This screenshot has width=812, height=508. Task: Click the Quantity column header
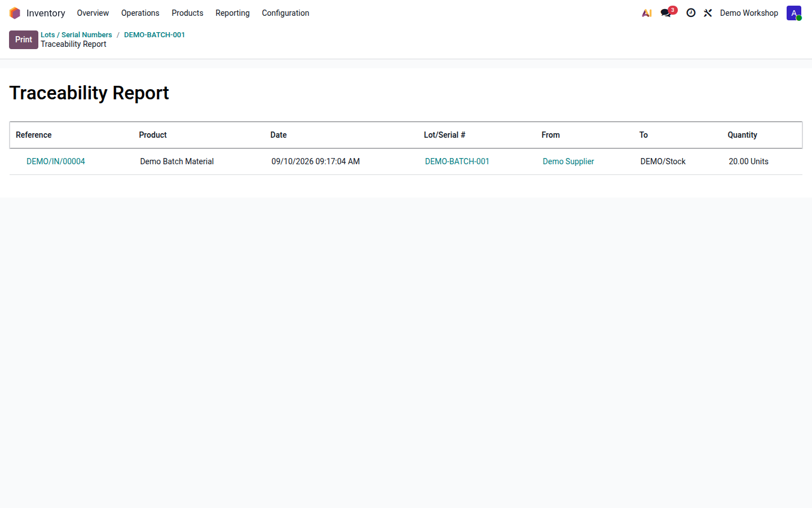[743, 135]
